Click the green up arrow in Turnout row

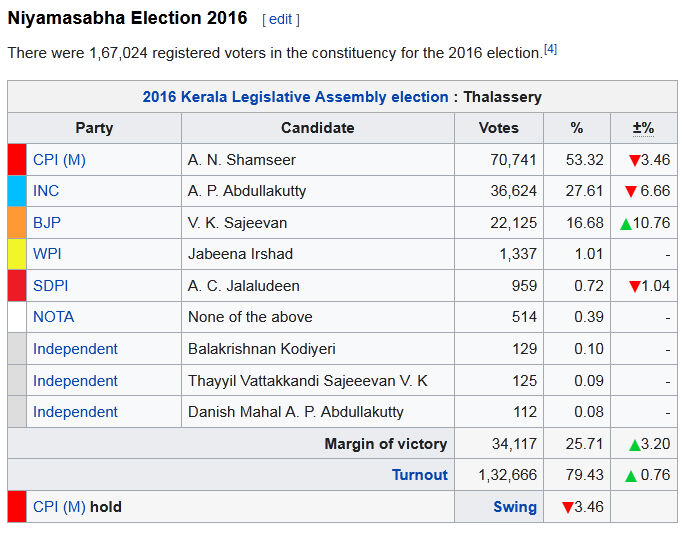tap(631, 476)
